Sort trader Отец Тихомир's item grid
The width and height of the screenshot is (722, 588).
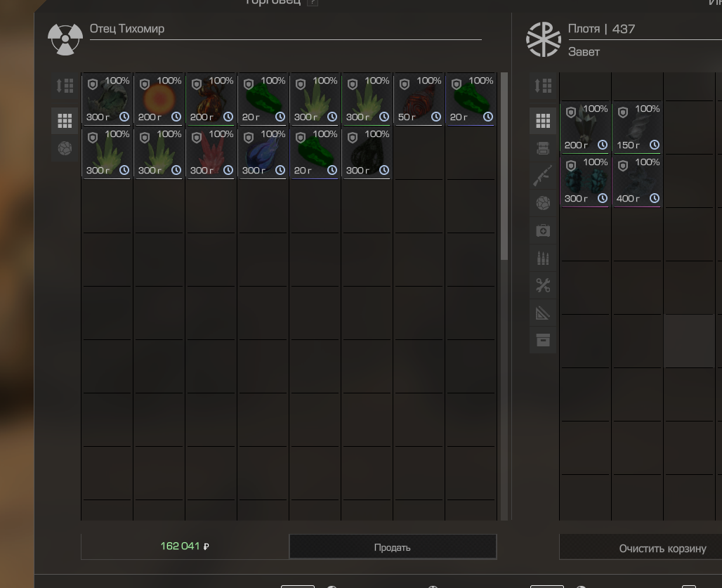pos(65,86)
